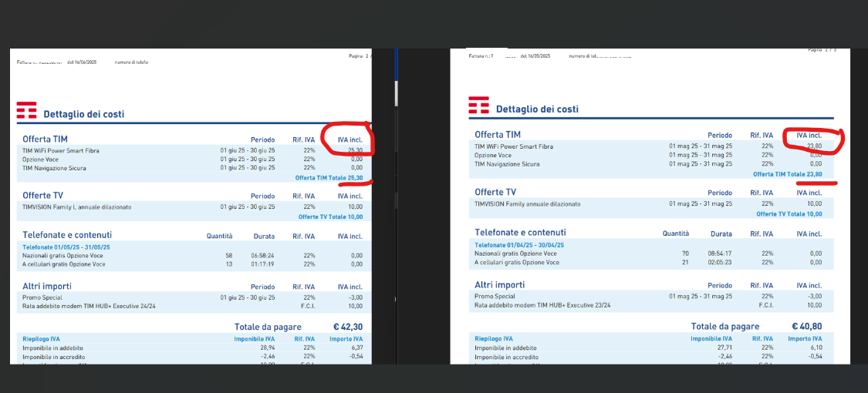Click 'Offerte TV' heading in the May invoice
The height and width of the screenshot is (393, 868).
point(495,192)
